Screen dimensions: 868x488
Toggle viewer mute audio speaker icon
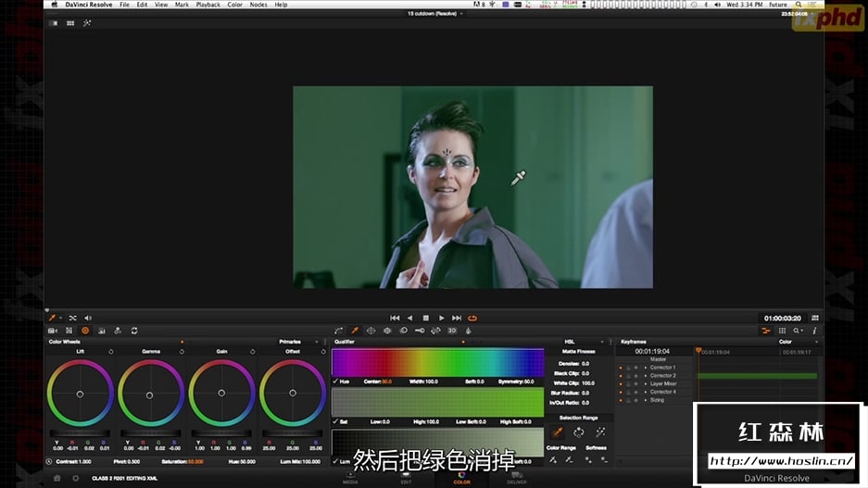click(88, 319)
